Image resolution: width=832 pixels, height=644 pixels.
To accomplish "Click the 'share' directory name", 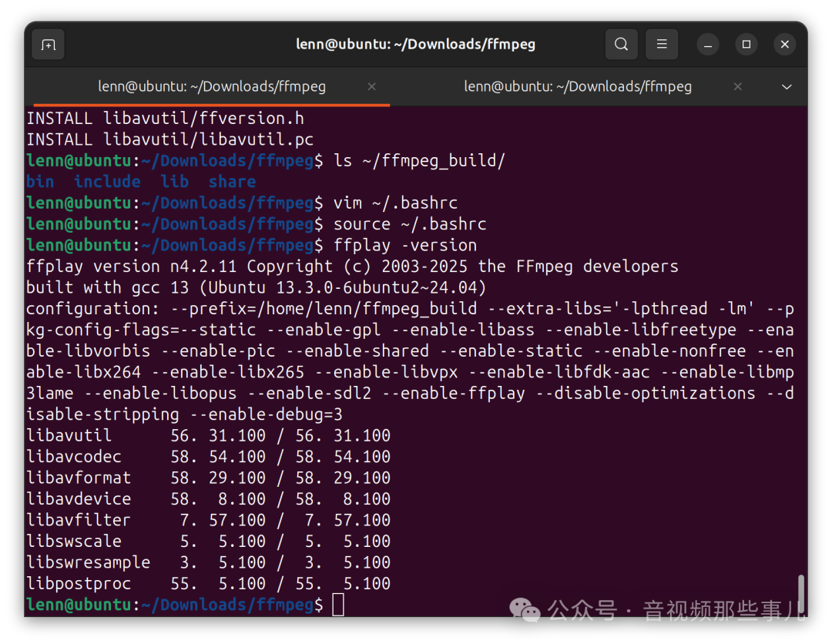I will 232,182.
